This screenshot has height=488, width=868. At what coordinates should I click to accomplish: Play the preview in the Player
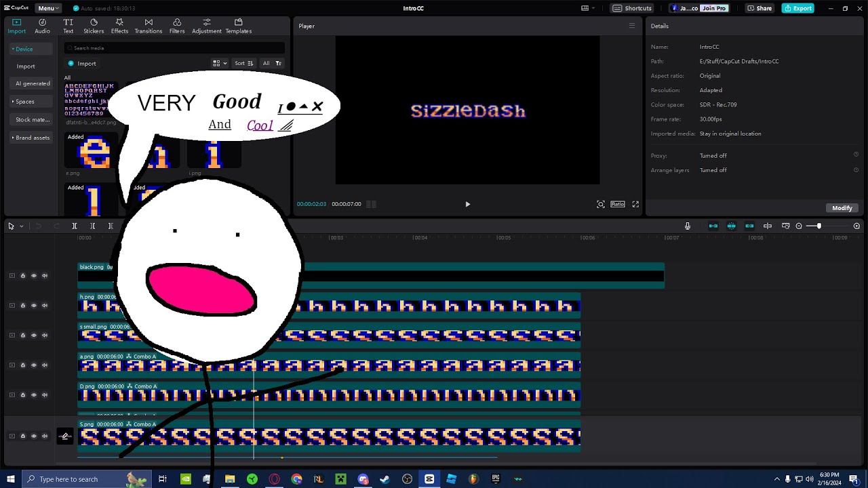tap(467, 204)
